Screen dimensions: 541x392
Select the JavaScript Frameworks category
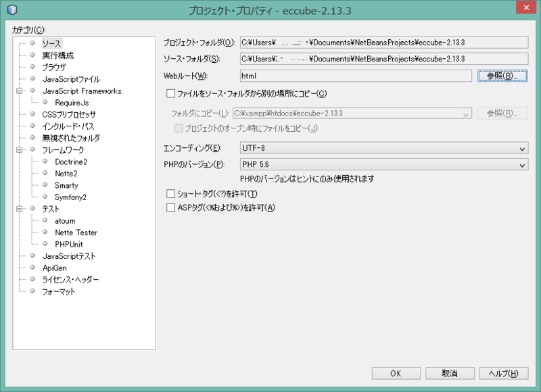coord(82,91)
